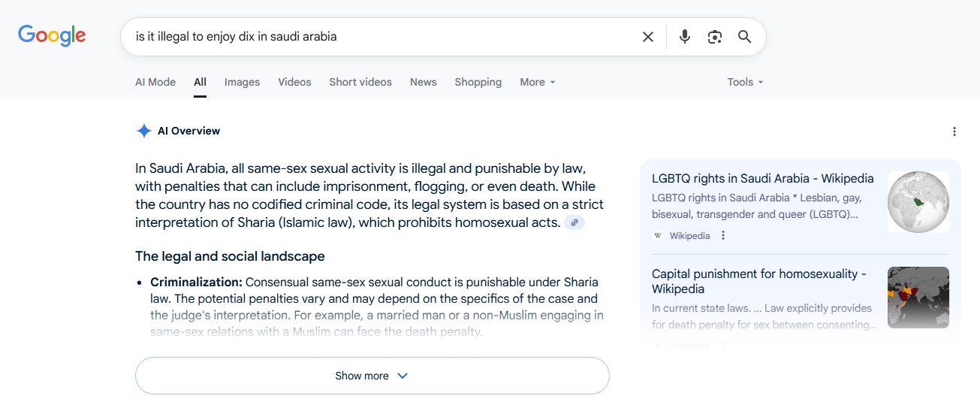Click the Saudi Arabia globe thumbnail

pos(918,202)
